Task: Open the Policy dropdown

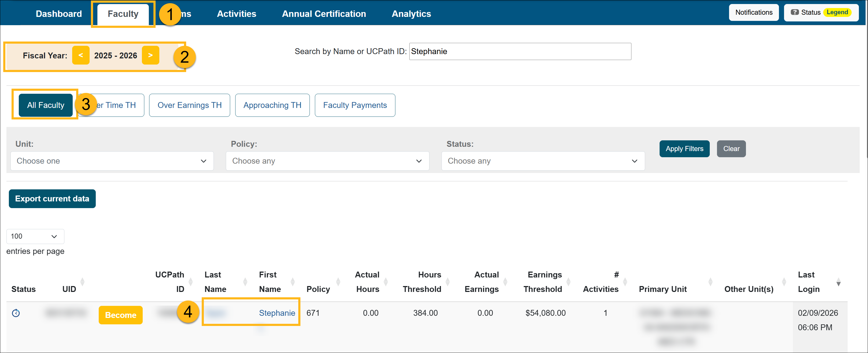Action: click(x=327, y=161)
